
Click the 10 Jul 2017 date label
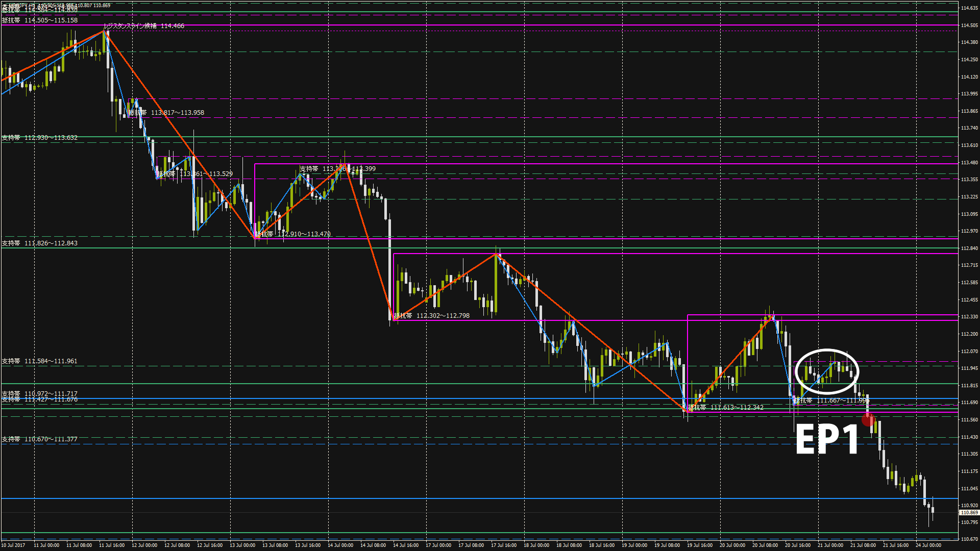13,545
